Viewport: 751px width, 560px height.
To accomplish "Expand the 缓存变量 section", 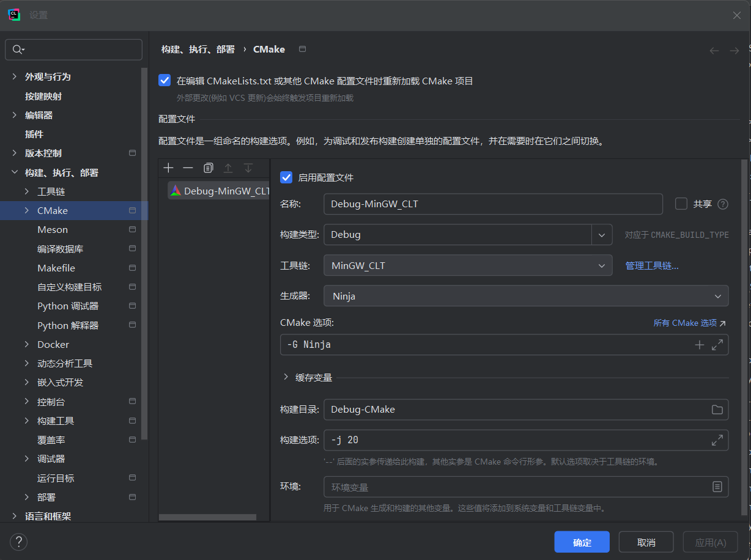I will 286,377.
